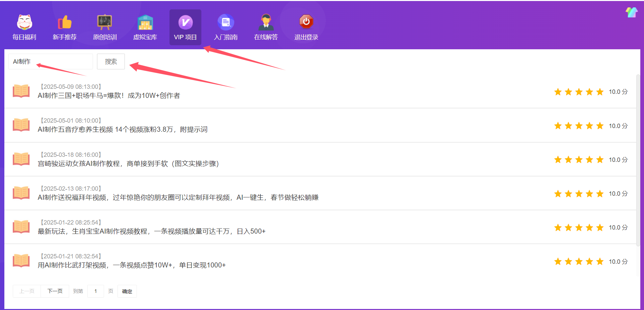Open the 入门指南 document icon
The width and height of the screenshot is (644, 310).
(226, 22)
